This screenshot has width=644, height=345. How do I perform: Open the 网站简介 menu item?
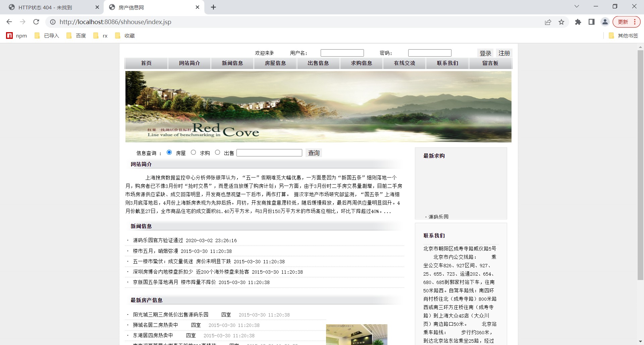[x=189, y=63]
